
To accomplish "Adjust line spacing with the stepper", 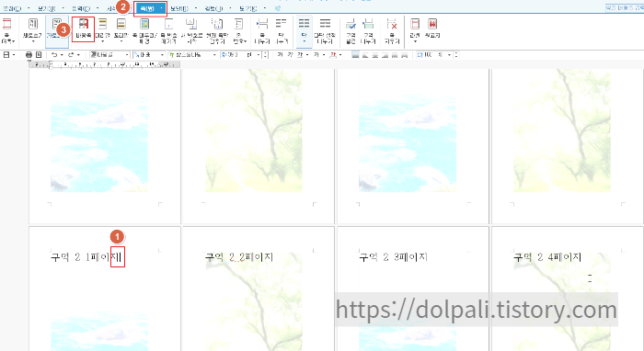I will coord(456,54).
